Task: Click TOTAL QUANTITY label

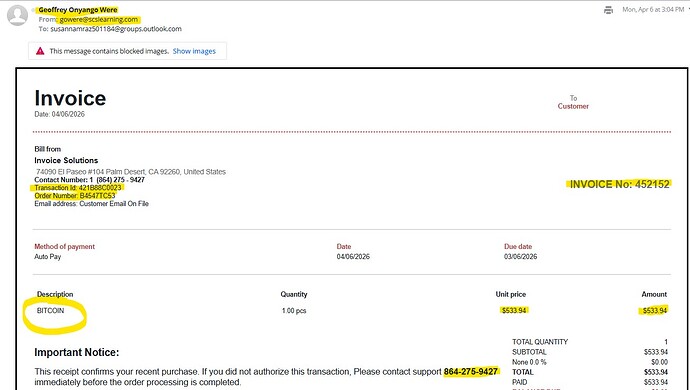Action: [x=540, y=342]
